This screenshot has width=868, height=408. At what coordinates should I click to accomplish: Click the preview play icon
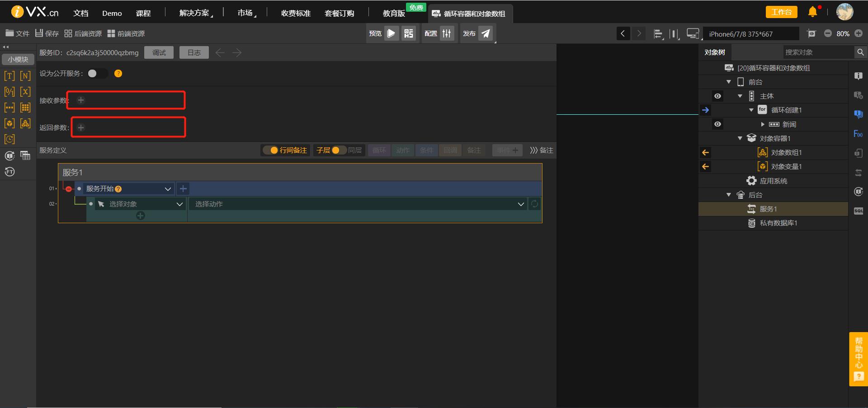(392, 33)
